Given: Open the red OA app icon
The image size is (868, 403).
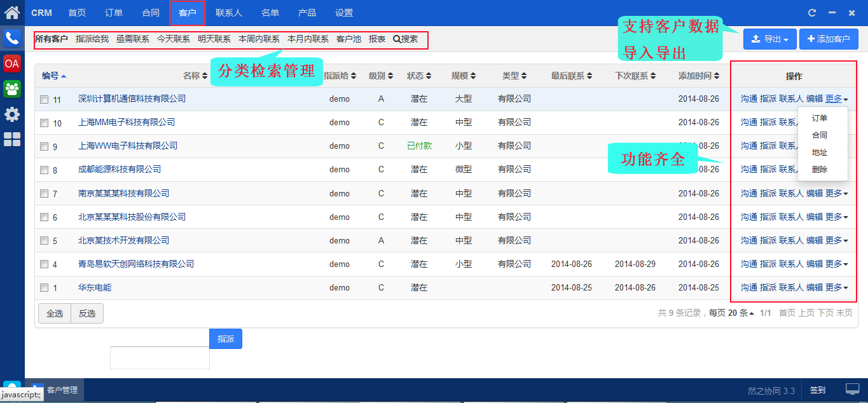Looking at the screenshot, I should click(12, 64).
